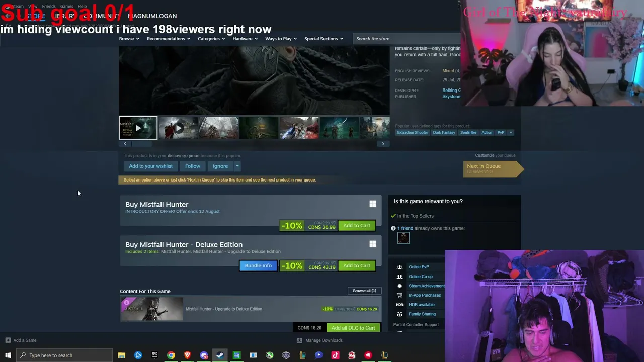Open Manage Downloads

pyautogui.click(x=324, y=340)
